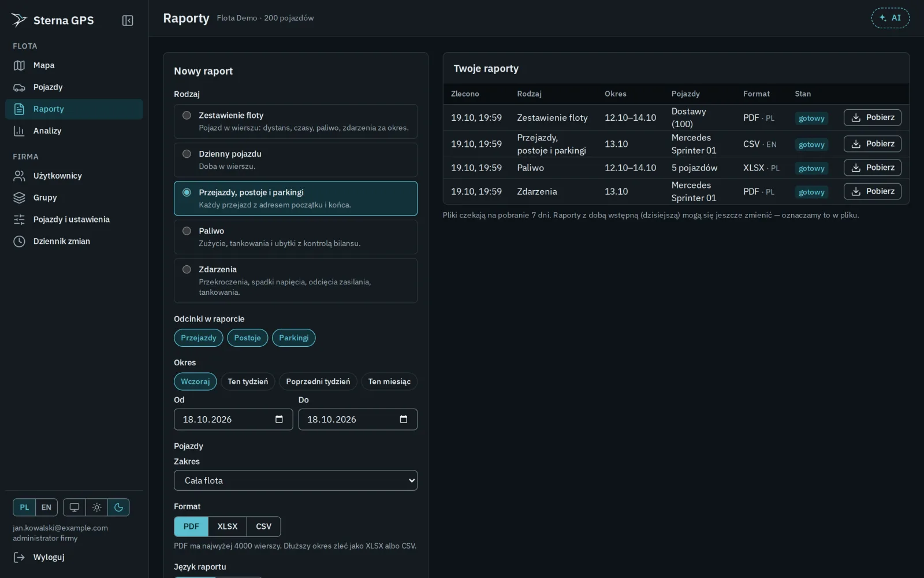924x578 pixels.
Task: Switch to light theme sun icon
Action: (96, 507)
